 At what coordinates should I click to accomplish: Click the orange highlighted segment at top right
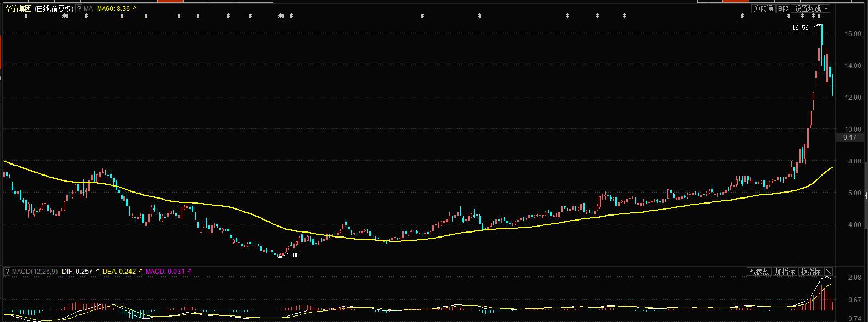(735, 1)
